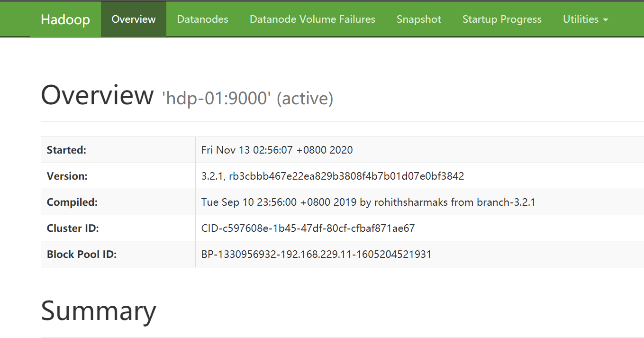Open the Datanodes tab
644x338 pixels.
click(202, 19)
